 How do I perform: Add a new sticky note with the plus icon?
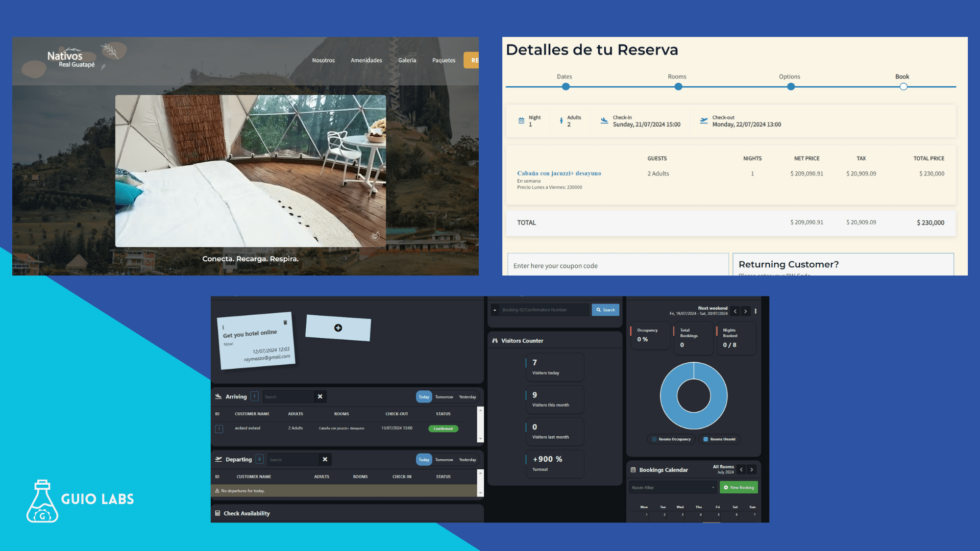(x=338, y=328)
